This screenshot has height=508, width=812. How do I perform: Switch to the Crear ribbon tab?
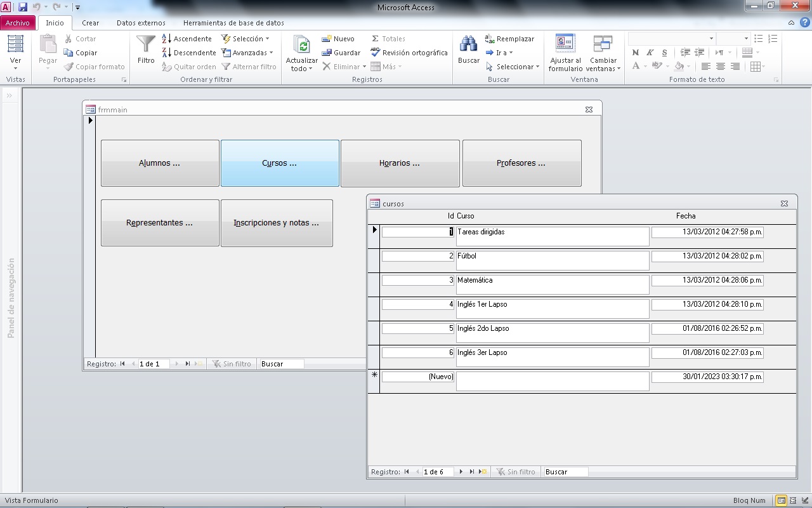pos(90,23)
